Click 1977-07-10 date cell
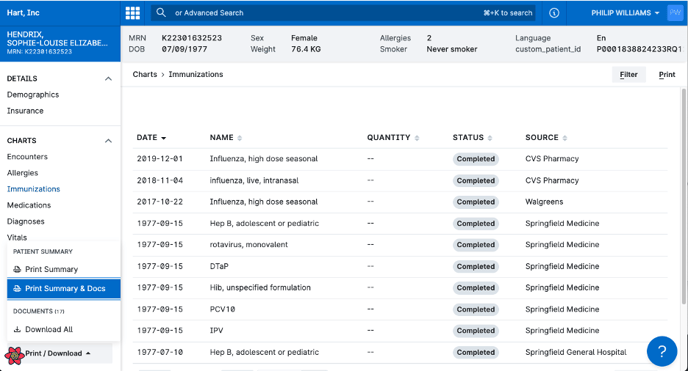 coord(160,352)
